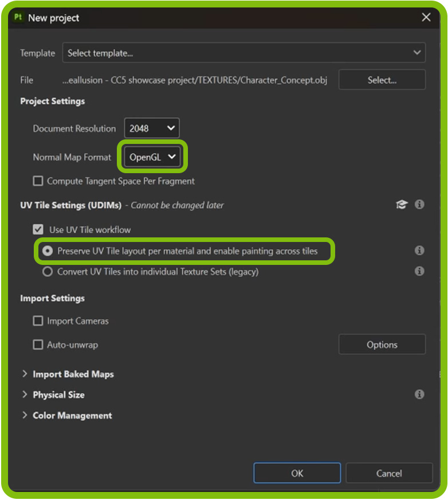Open the Select template dropdown
448x500 pixels.
click(243, 53)
